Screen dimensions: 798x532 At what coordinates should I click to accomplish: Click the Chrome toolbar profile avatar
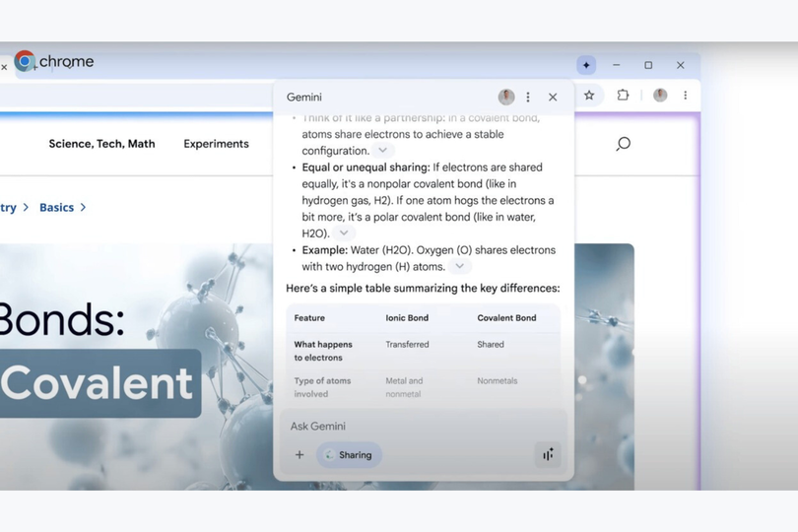(660, 96)
